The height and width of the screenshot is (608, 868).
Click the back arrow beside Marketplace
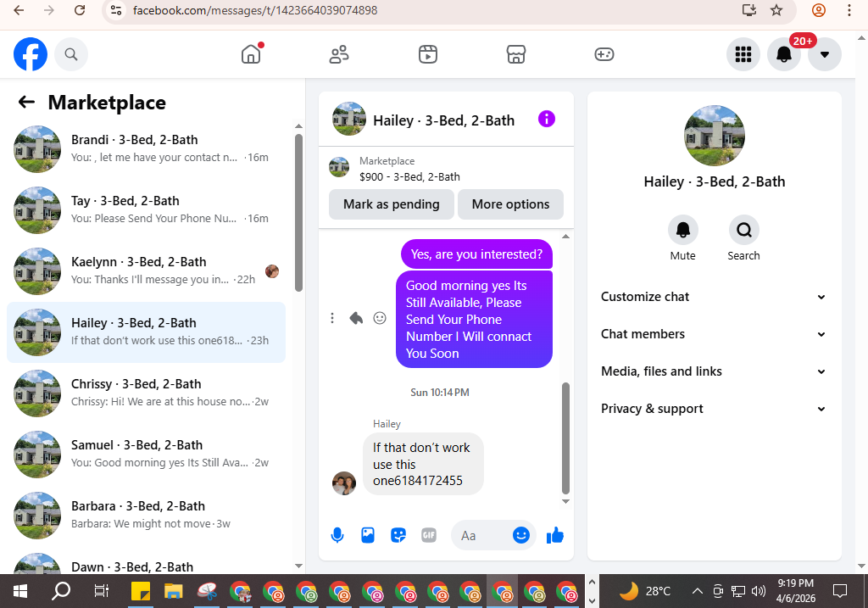[x=26, y=102]
